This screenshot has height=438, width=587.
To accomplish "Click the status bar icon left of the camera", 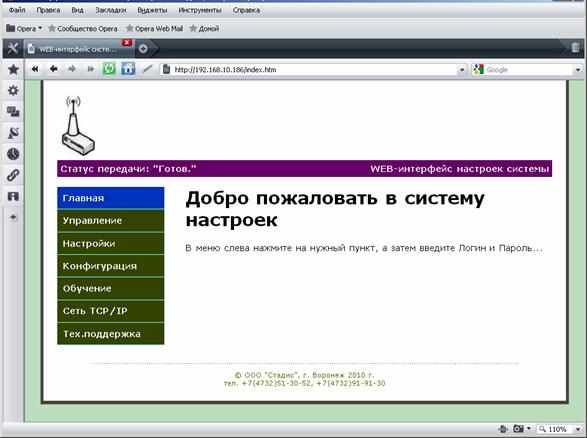I will coord(503,429).
